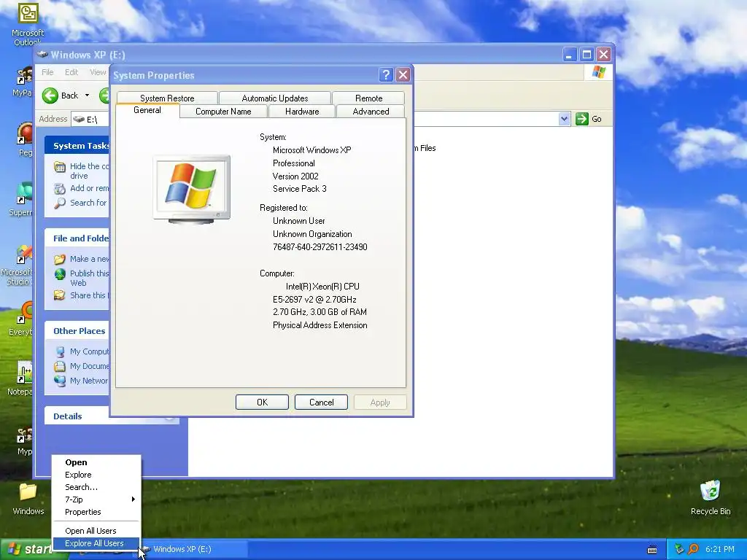The height and width of the screenshot is (560, 747).
Task: Maximize the Windows XP (E:) window
Action: click(587, 54)
